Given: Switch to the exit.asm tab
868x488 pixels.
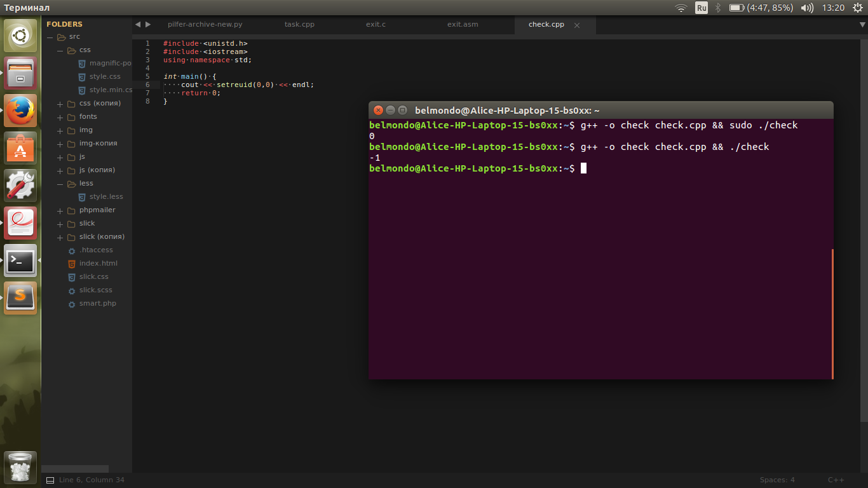Looking at the screenshot, I should 463,24.
